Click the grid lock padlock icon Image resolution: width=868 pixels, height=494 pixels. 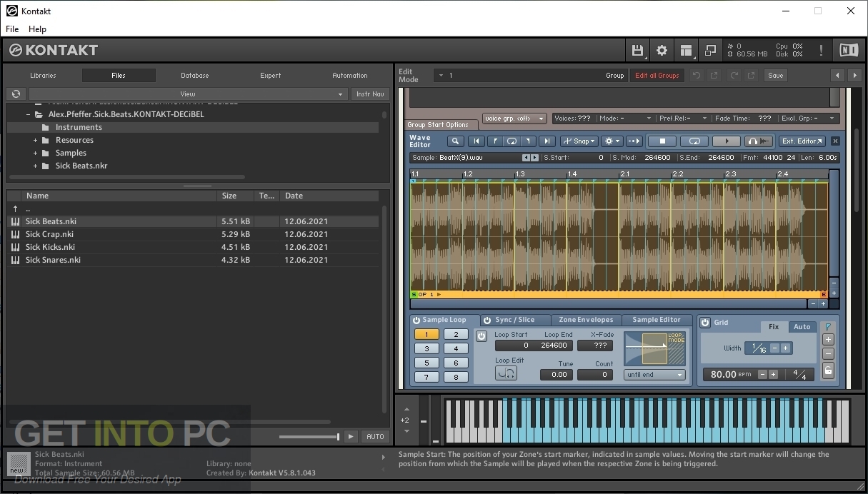828,370
